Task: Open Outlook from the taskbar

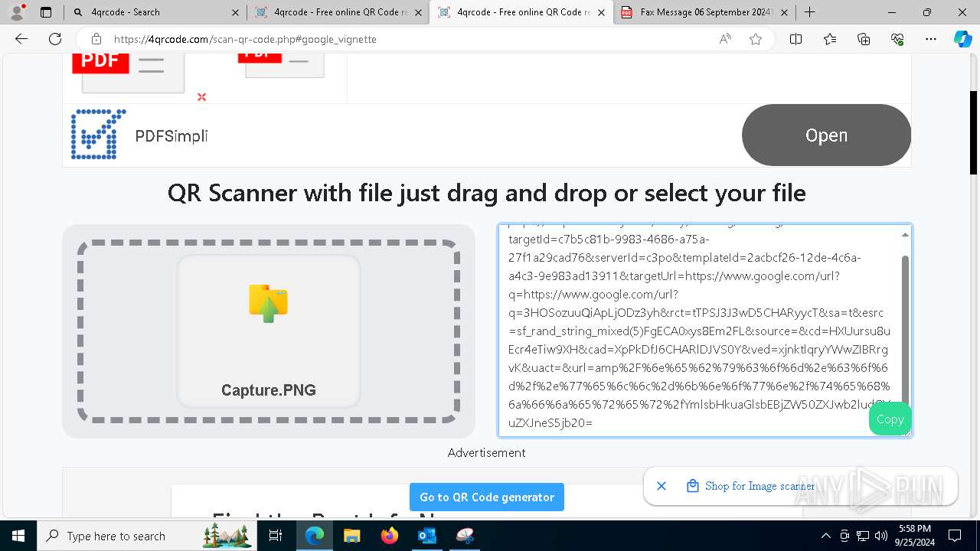Action: (426, 536)
